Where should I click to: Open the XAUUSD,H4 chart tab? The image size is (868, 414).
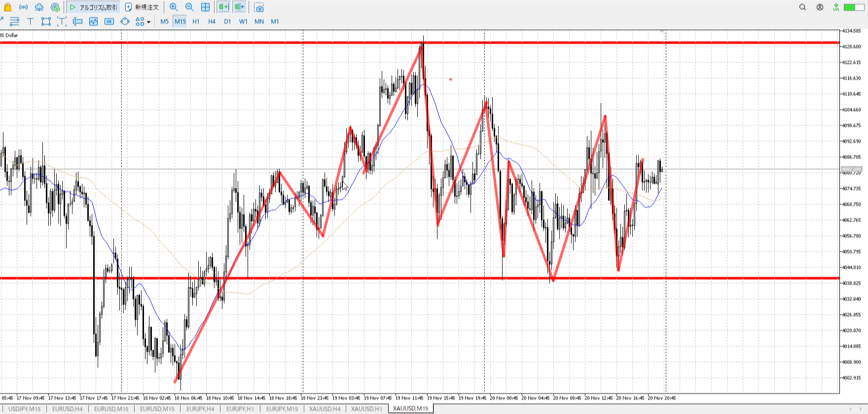pos(325,409)
